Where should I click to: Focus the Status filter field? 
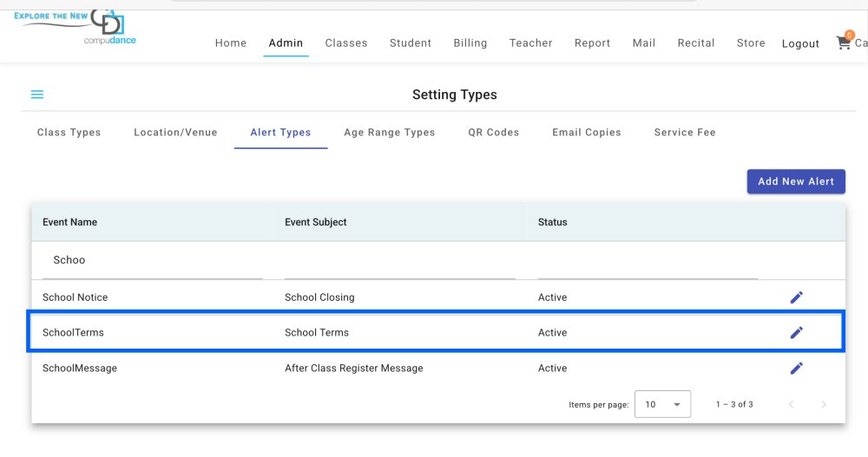pos(648,261)
